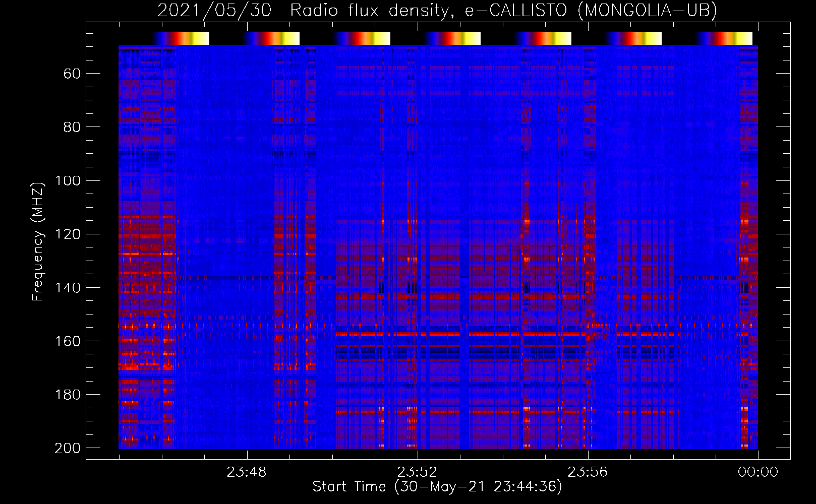Click the 100 MHz frequency tick label

(x=68, y=181)
